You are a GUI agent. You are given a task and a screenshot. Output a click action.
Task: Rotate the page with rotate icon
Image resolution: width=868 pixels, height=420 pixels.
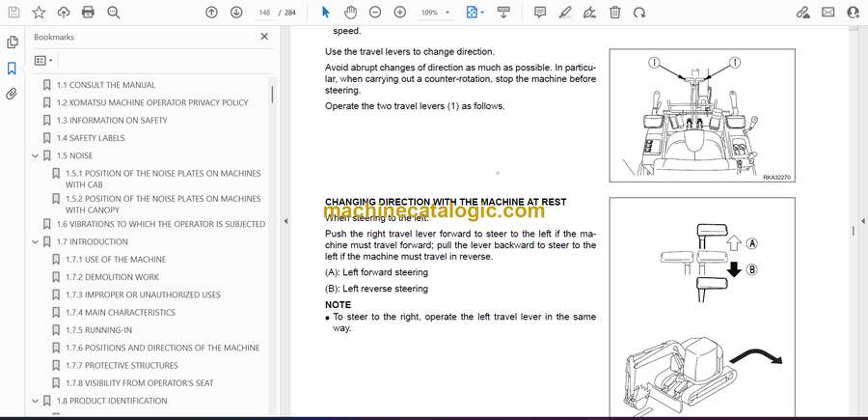point(639,13)
